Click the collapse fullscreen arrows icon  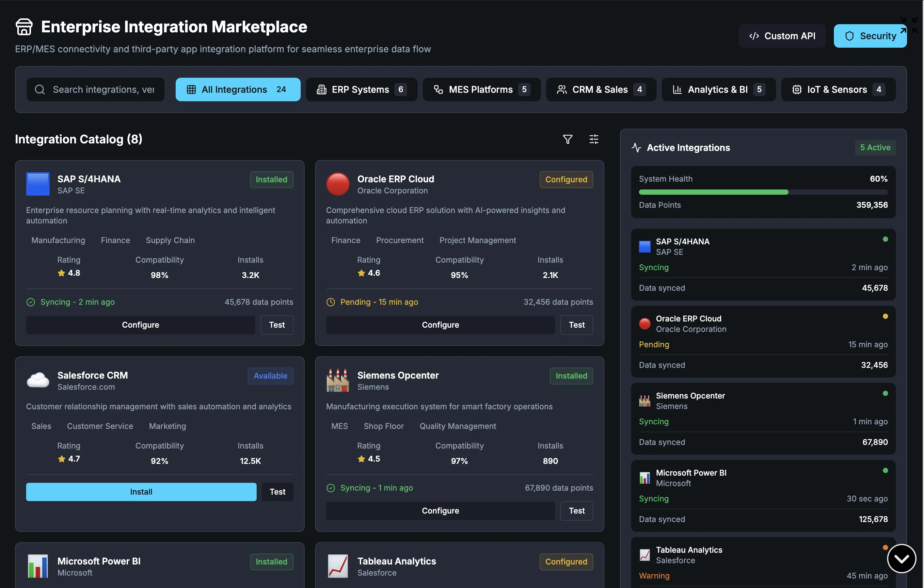[x=909, y=25]
